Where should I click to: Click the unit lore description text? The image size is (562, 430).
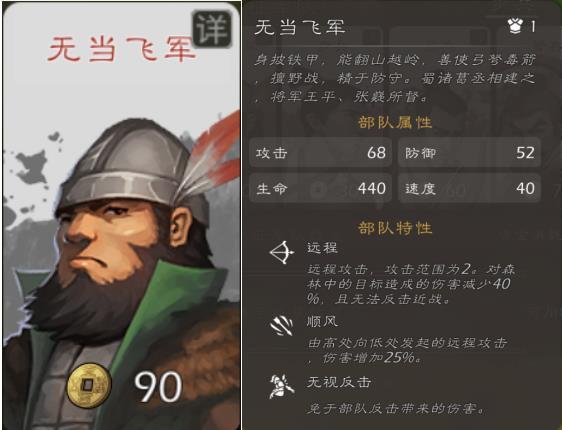pos(395,78)
